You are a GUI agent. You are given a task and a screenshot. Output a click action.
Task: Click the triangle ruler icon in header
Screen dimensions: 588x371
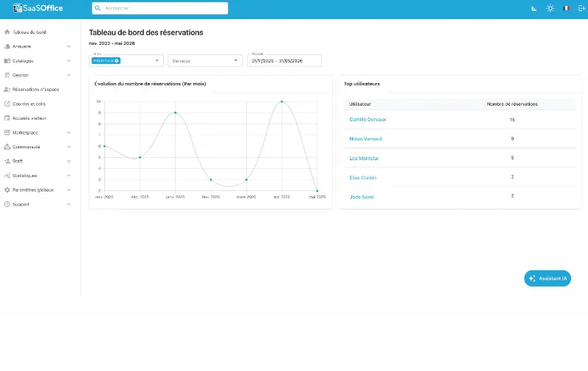[x=534, y=8]
